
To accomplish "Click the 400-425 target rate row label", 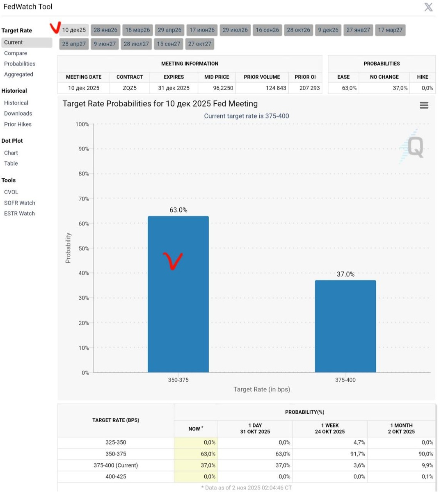I will pyautogui.click(x=116, y=476).
